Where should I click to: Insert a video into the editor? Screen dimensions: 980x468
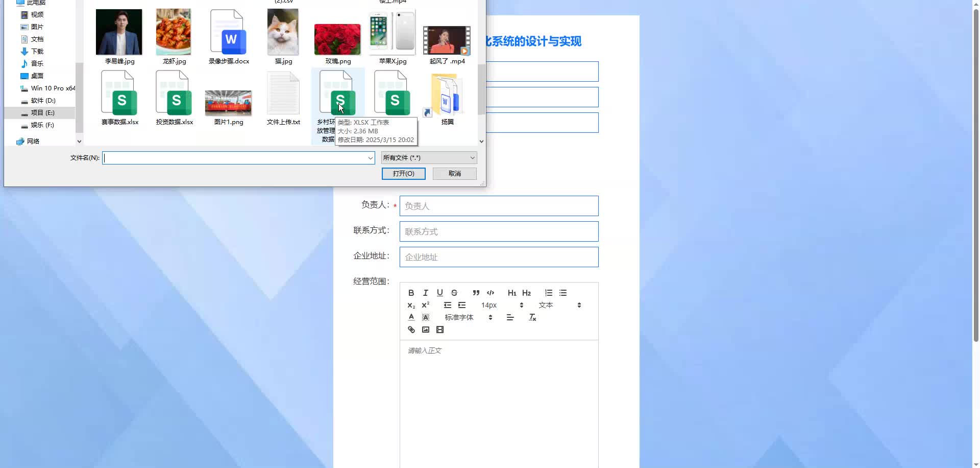(439, 330)
